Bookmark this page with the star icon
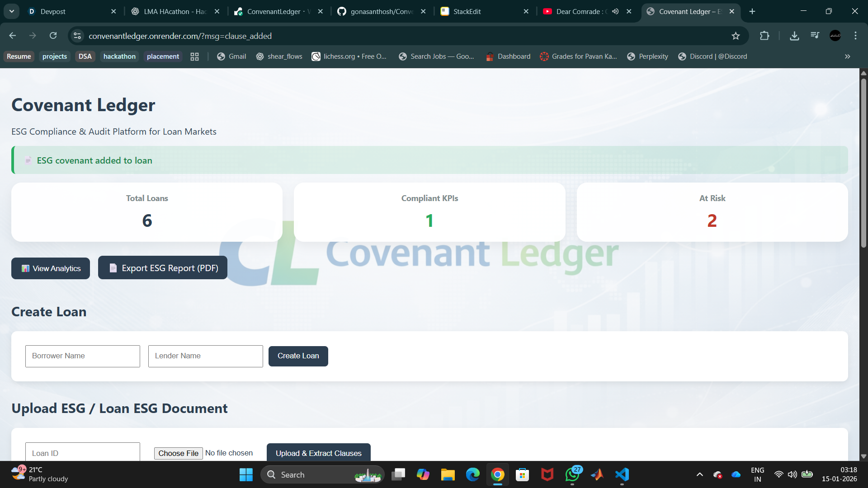This screenshot has width=868, height=488. (x=736, y=36)
